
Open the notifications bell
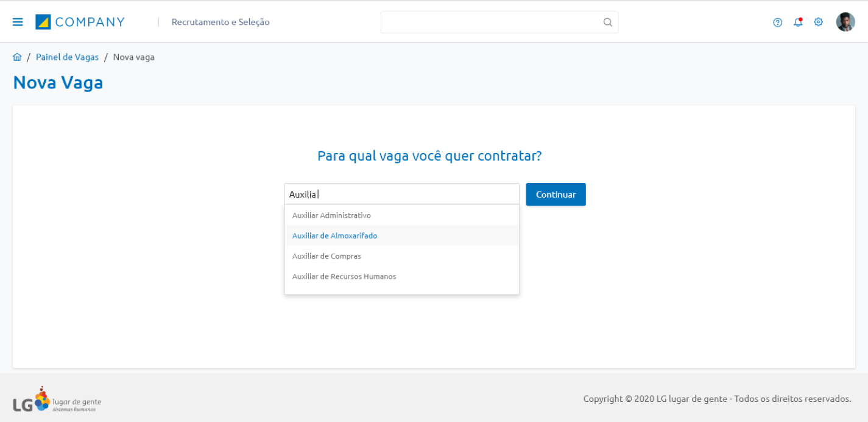[x=798, y=22]
